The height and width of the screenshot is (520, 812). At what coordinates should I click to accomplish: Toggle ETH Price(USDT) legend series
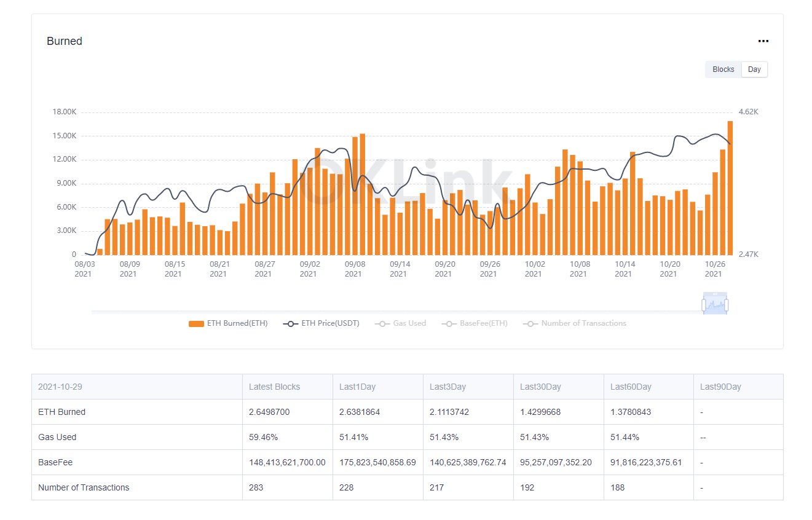click(x=321, y=323)
